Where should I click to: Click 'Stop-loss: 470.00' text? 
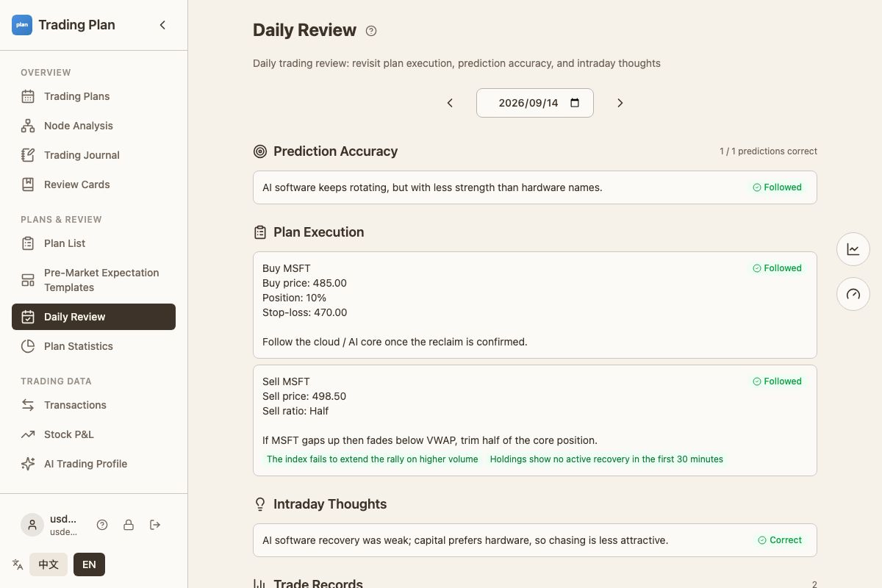304,312
